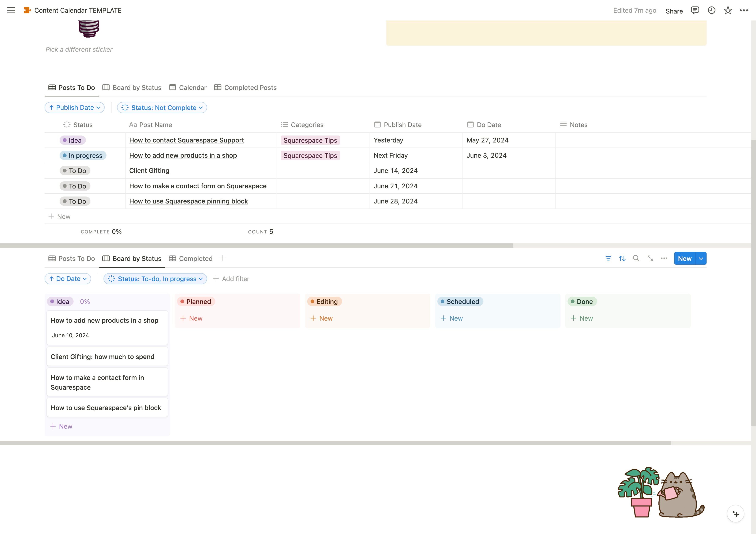Search the board with magnifier icon
Image resolution: width=756 pixels, height=534 pixels.
coord(636,258)
